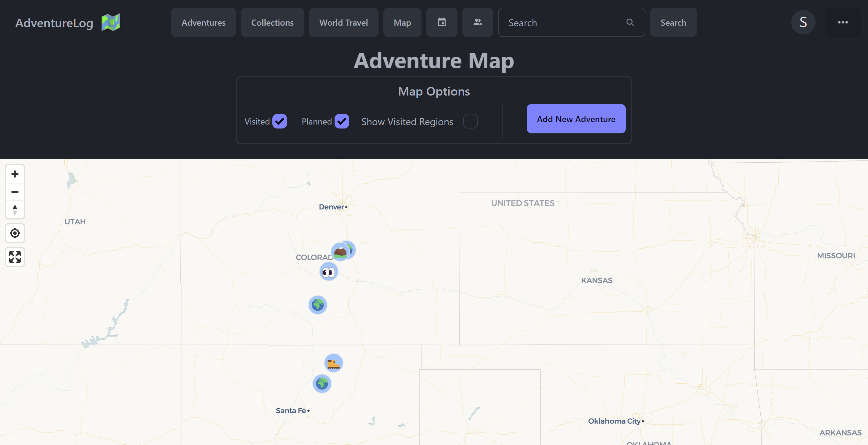Open the calendar view from the navbar

coord(442,22)
